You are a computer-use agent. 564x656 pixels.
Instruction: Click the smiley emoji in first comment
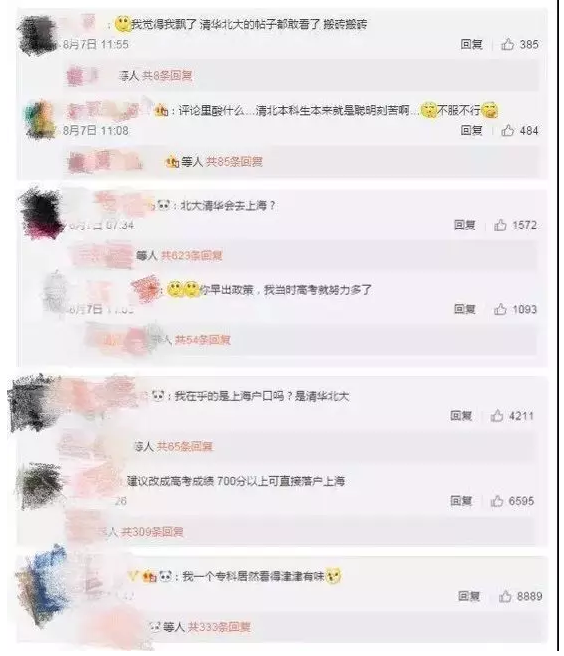[123, 24]
